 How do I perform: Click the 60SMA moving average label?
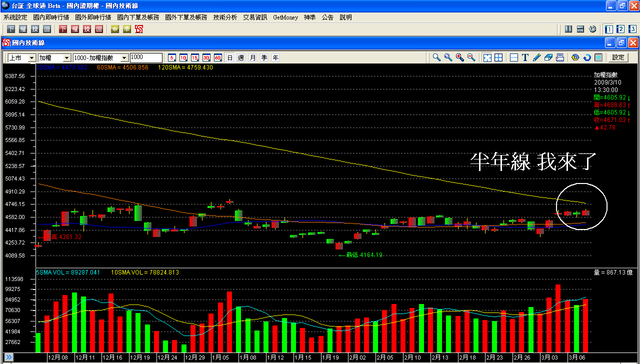(122, 67)
